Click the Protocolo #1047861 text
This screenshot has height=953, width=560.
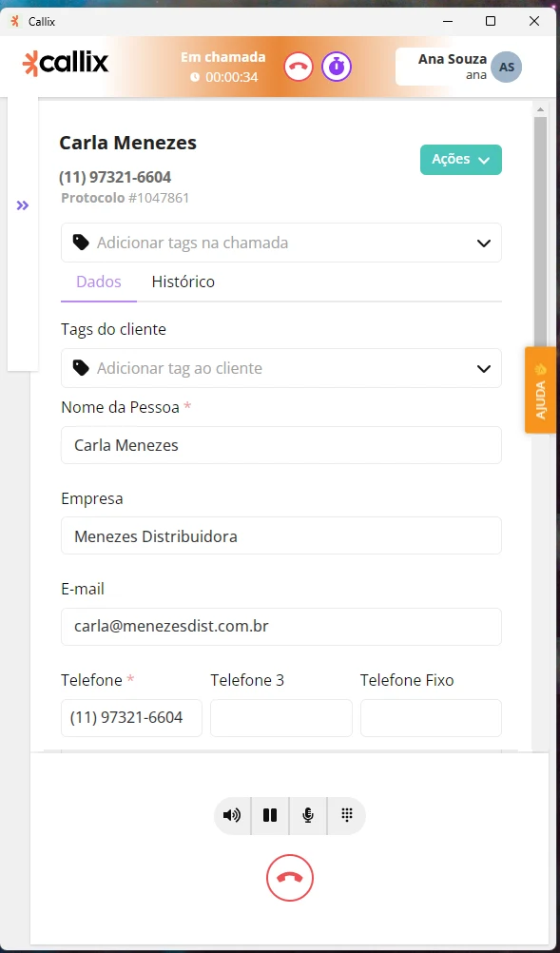pos(126,198)
